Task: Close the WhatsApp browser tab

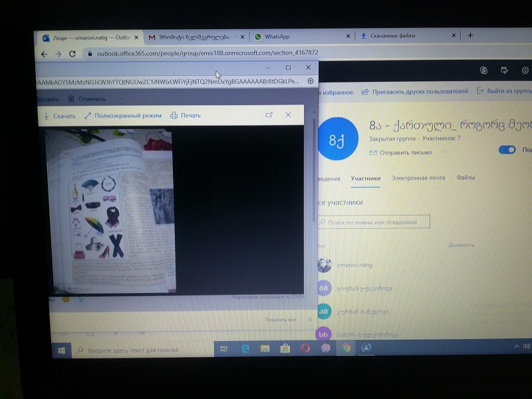Action: pyautogui.click(x=348, y=36)
